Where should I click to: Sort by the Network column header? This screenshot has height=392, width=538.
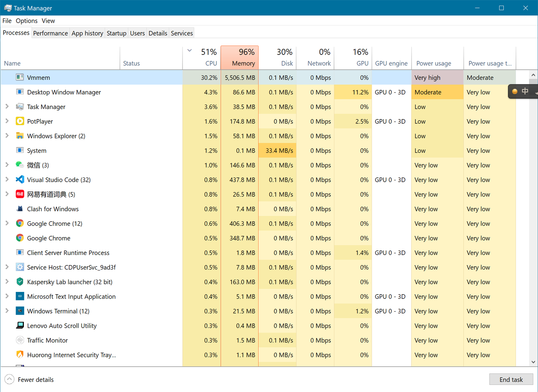315,58
